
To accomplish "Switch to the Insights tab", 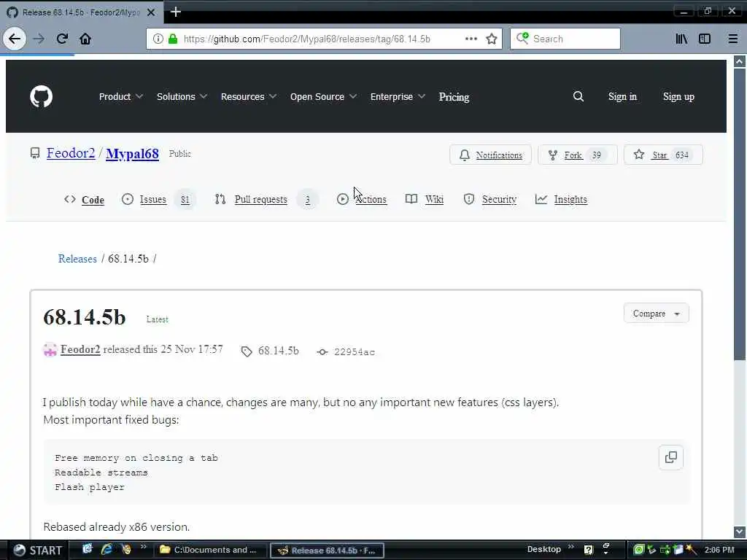I will coord(561,200).
